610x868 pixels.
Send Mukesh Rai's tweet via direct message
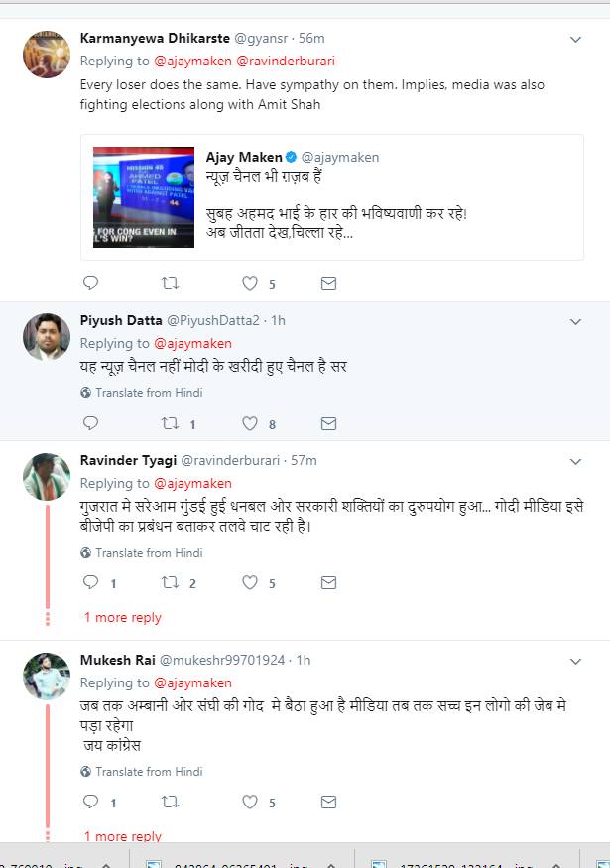[x=329, y=802]
